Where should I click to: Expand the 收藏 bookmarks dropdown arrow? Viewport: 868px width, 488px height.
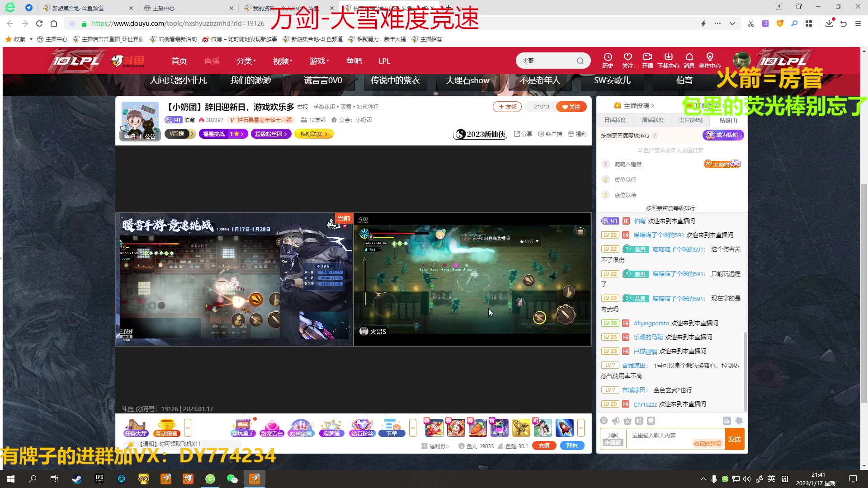(31, 39)
